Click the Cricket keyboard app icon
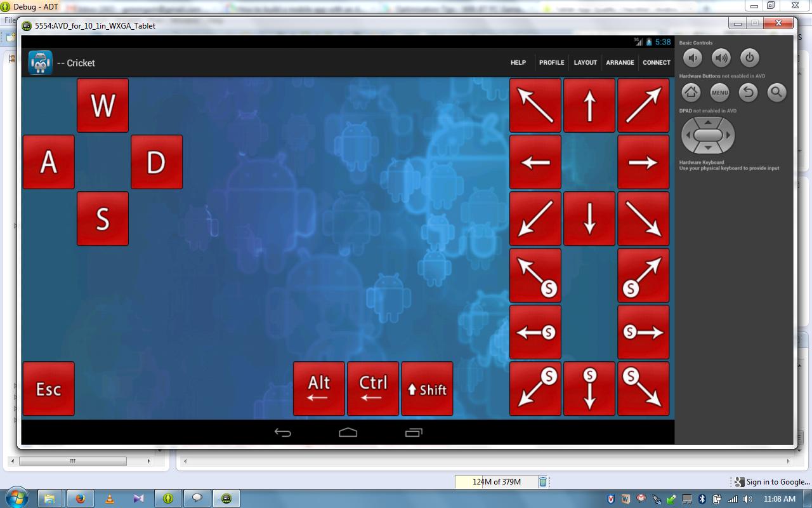This screenshot has width=812, height=508. (39, 63)
